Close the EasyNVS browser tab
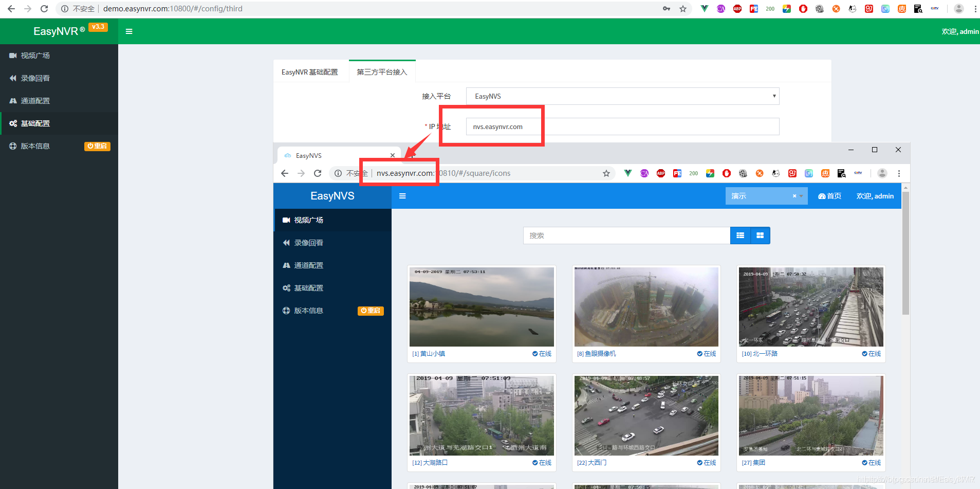The image size is (980, 489). 393,155
